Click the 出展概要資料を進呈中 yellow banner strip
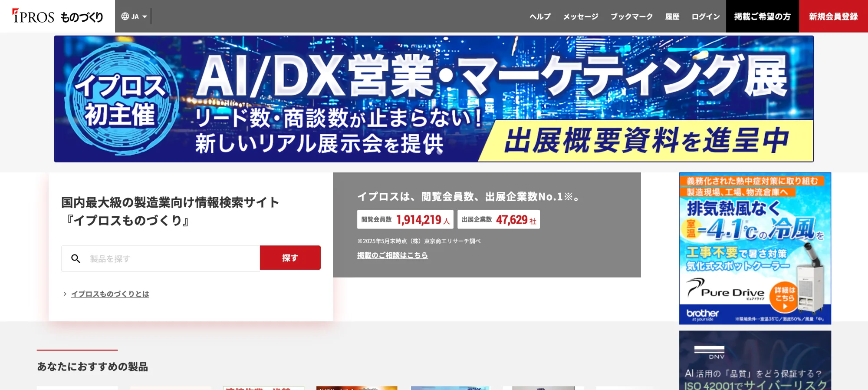 646,141
